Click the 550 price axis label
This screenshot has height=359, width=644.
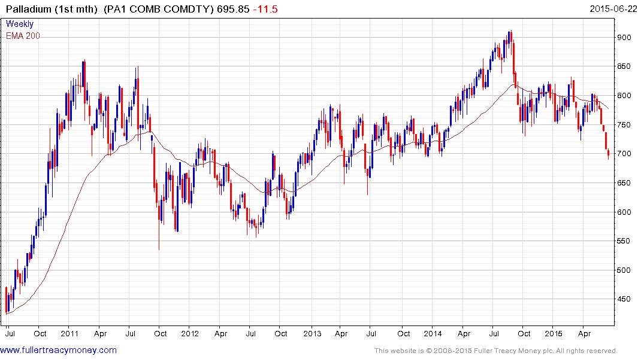pyautogui.click(x=624, y=241)
